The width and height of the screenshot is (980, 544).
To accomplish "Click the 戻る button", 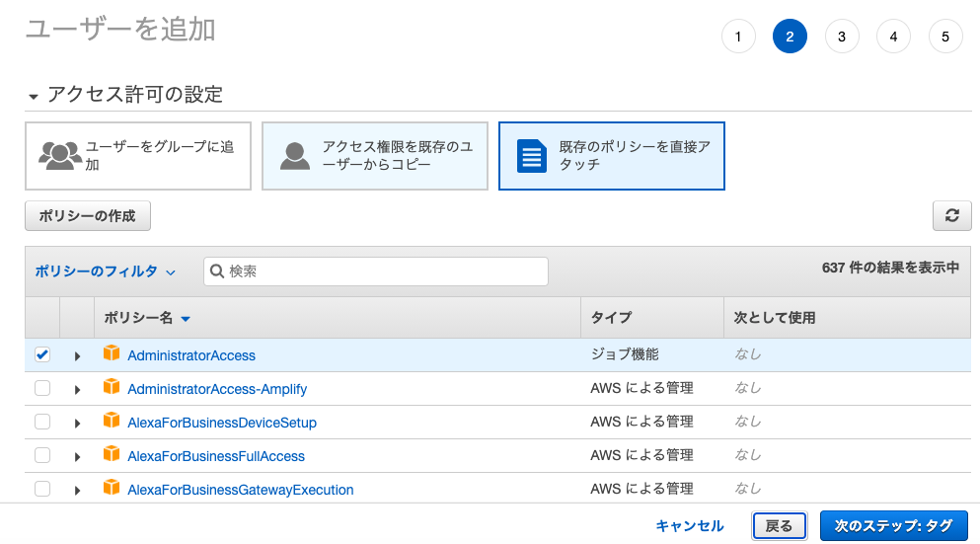I will (x=779, y=526).
